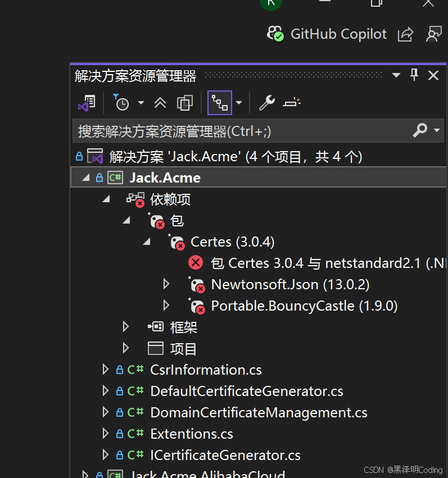
Task: Collapse the 依赖项 dependencies node
Action: tap(106, 199)
